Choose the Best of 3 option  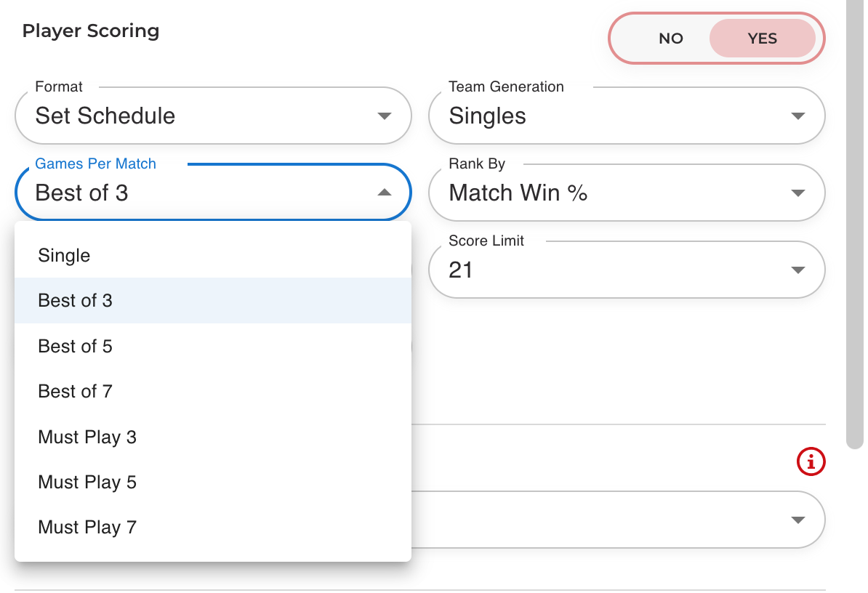76,301
